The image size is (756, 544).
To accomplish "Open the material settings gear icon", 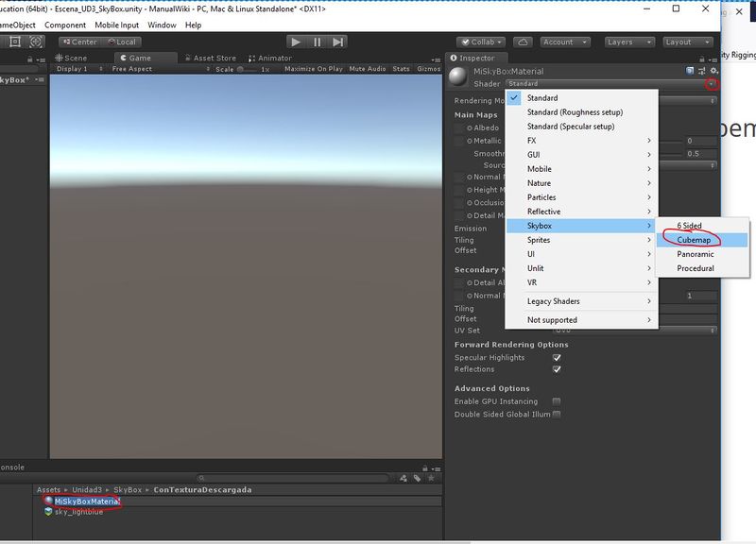I will [x=713, y=71].
